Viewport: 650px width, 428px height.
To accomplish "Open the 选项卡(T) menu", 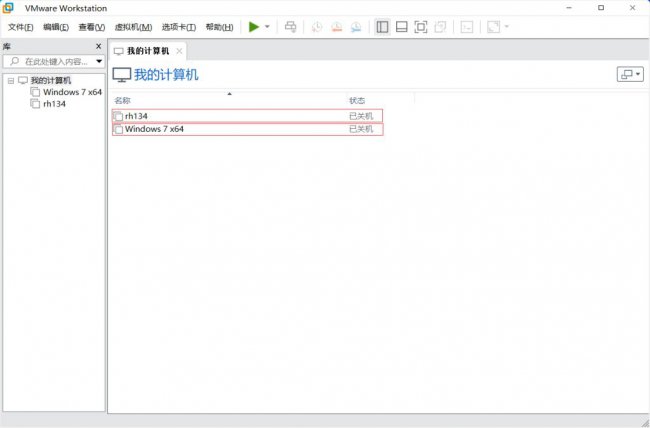I will [179, 27].
